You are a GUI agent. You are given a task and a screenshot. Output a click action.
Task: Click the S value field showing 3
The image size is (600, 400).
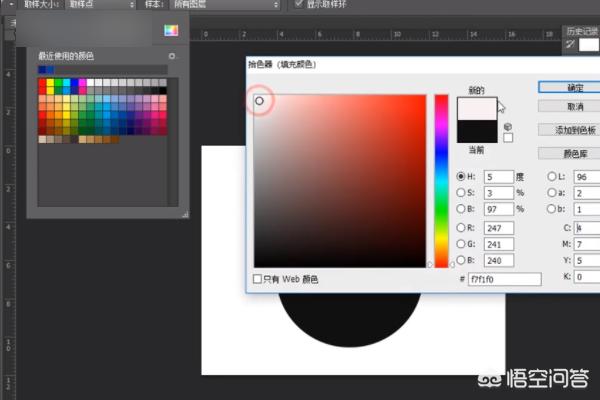tap(499, 193)
